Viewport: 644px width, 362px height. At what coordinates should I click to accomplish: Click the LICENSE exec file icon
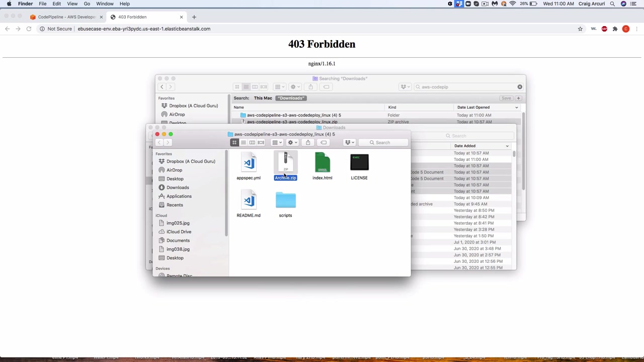click(x=359, y=163)
